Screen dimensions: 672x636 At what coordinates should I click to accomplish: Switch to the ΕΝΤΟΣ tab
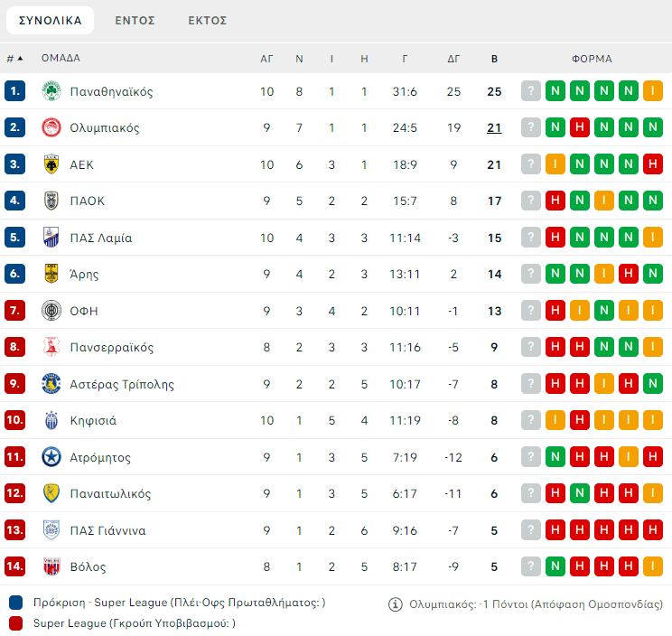point(135,20)
